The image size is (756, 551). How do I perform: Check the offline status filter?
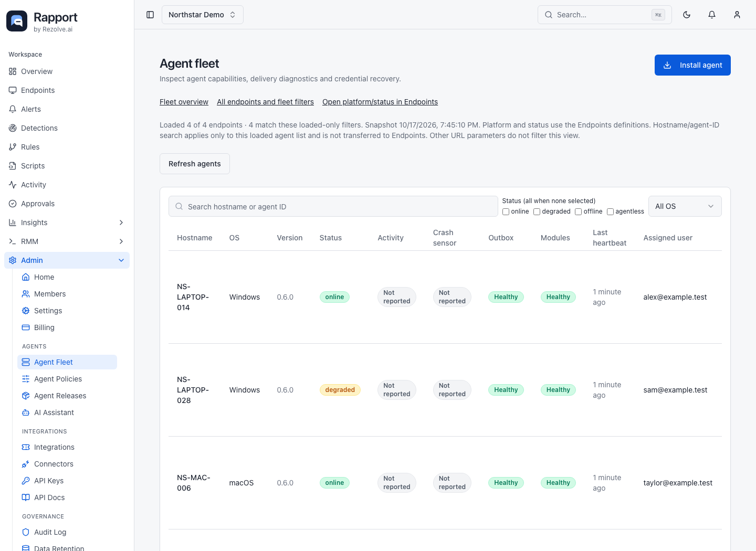coord(578,211)
